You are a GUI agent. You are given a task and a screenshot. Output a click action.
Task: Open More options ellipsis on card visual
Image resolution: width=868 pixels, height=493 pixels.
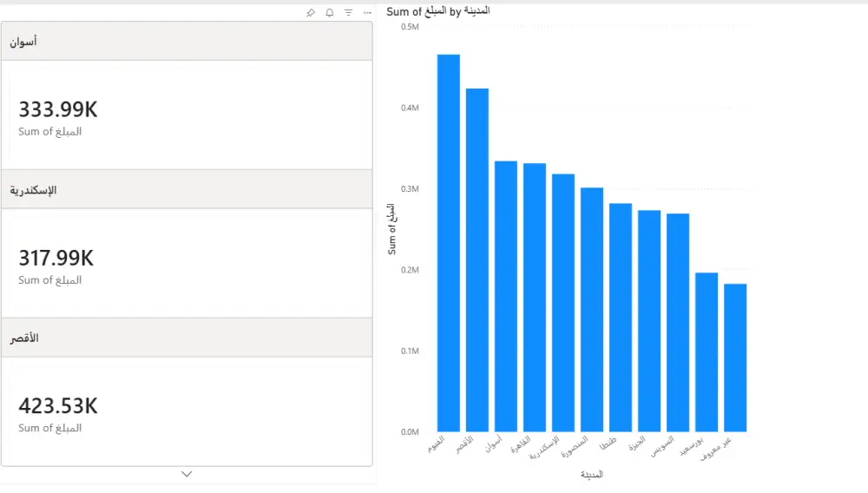coord(367,12)
